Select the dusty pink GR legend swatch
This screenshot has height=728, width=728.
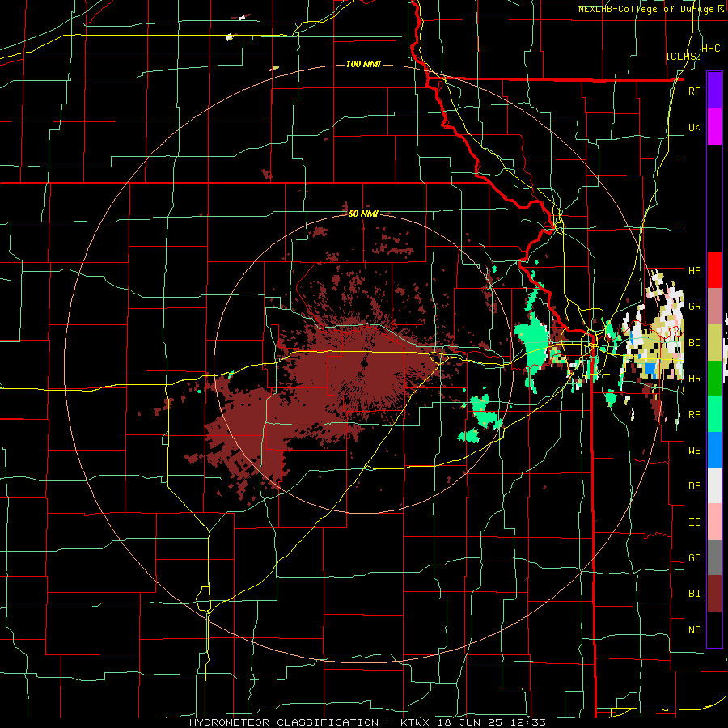point(714,306)
